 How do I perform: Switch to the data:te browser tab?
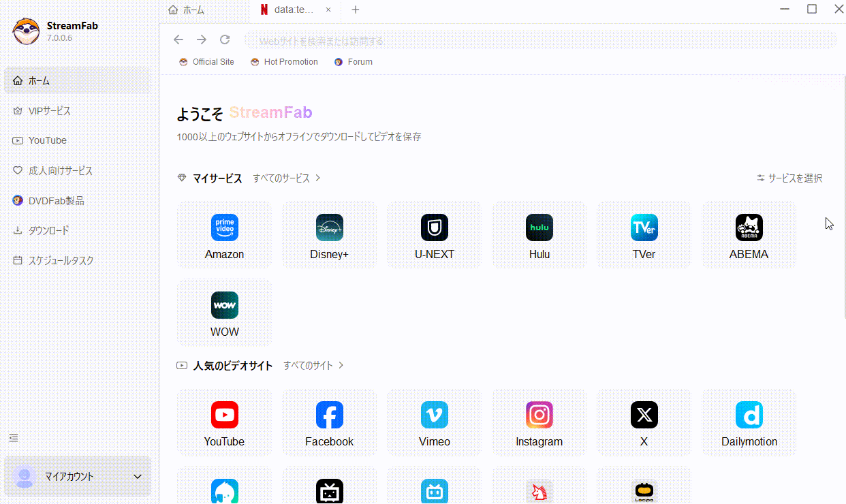289,10
